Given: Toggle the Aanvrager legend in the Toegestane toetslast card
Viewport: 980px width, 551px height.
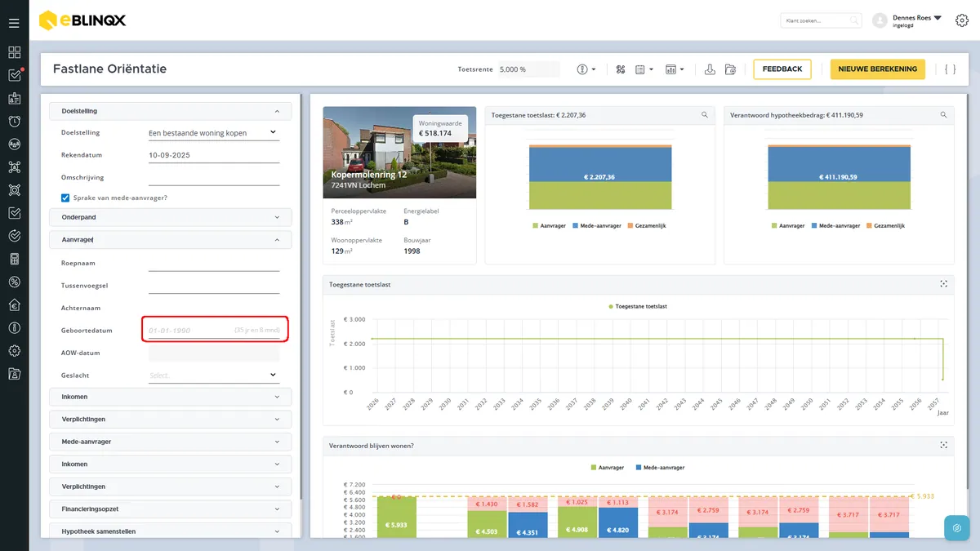Looking at the screenshot, I should [549, 225].
